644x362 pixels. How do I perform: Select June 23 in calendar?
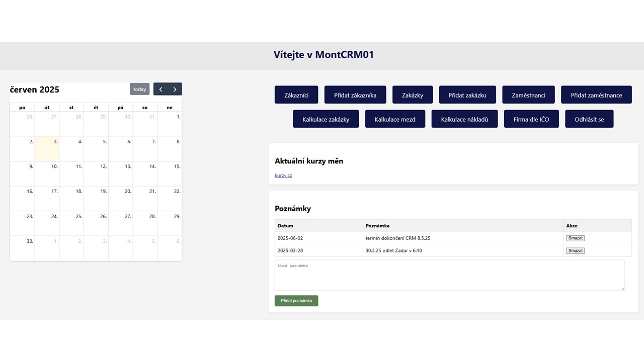[23, 224]
